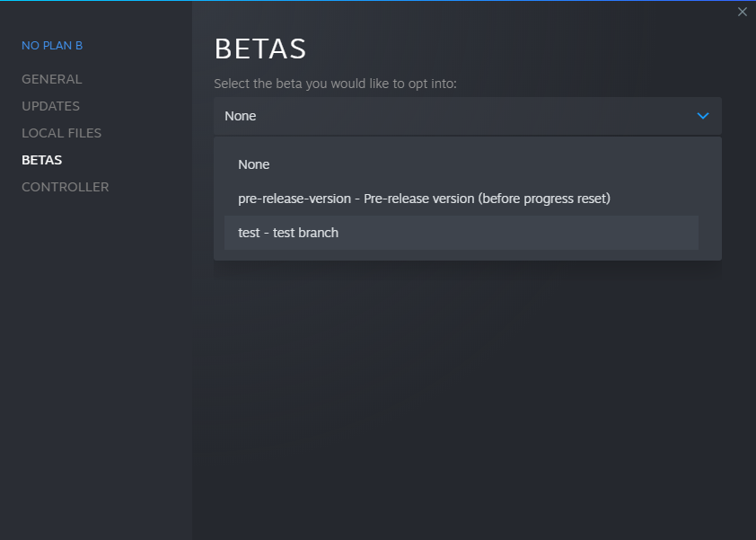The height and width of the screenshot is (540, 756).
Task: Click the NO PLAN B game title
Action: 52,45
